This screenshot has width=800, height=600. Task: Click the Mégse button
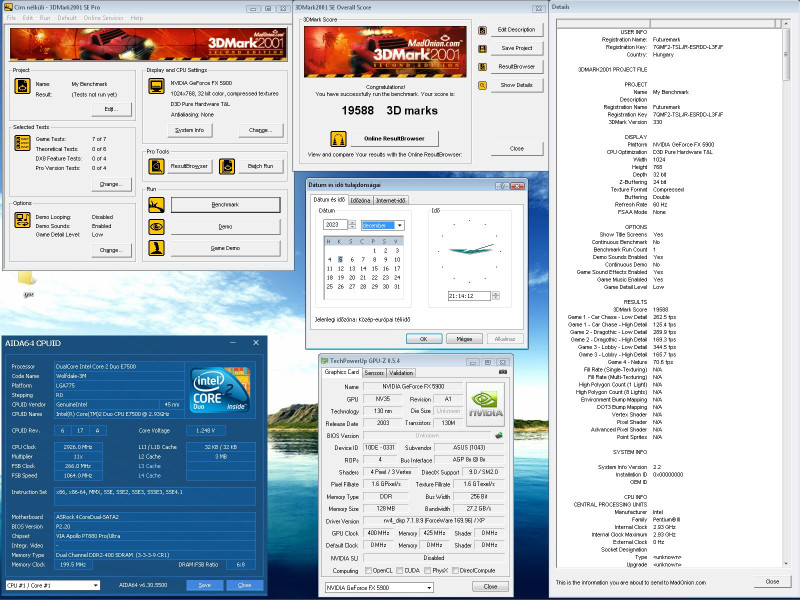click(x=464, y=339)
